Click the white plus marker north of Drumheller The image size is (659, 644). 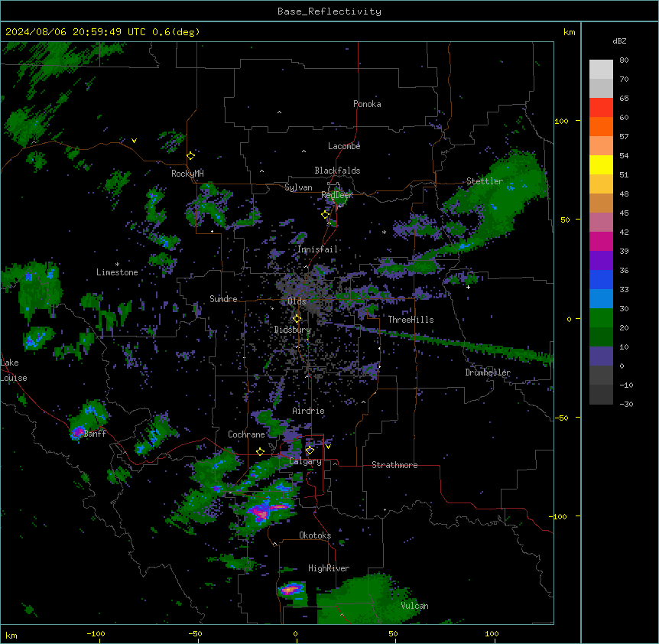pos(468,287)
